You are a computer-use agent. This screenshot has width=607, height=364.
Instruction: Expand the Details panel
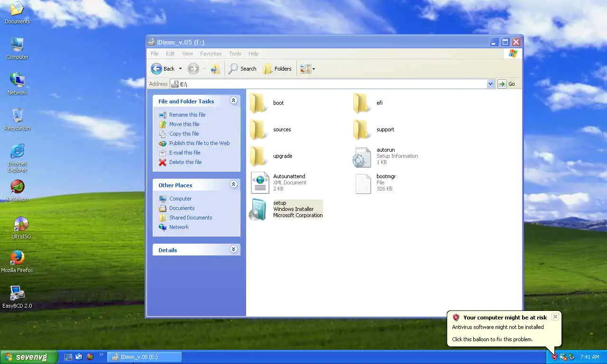[233, 249]
